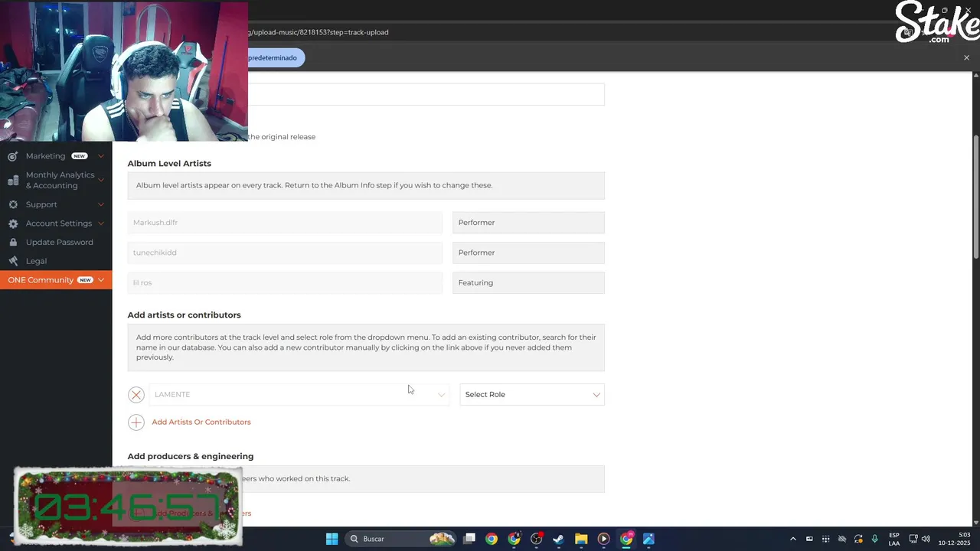980x551 pixels.
Task: Open the first Chrome taskbar icon
Action: pyautogui.click(x=492, y=539)
